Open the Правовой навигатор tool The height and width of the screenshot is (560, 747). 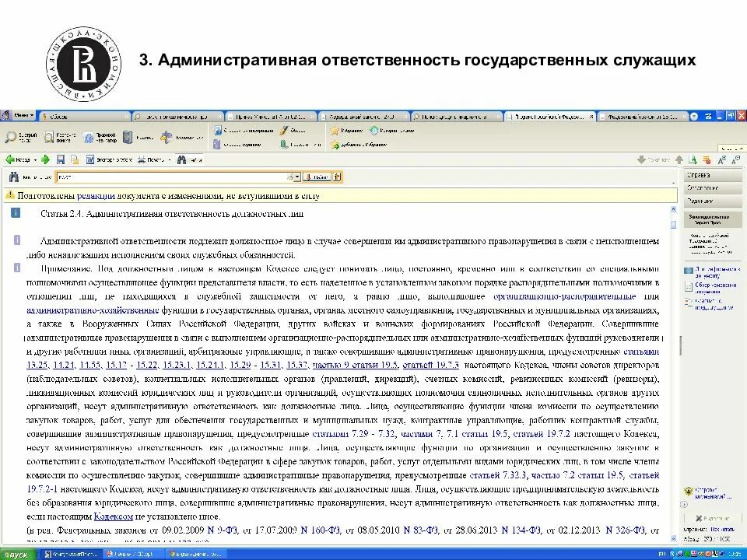[100, 137]
